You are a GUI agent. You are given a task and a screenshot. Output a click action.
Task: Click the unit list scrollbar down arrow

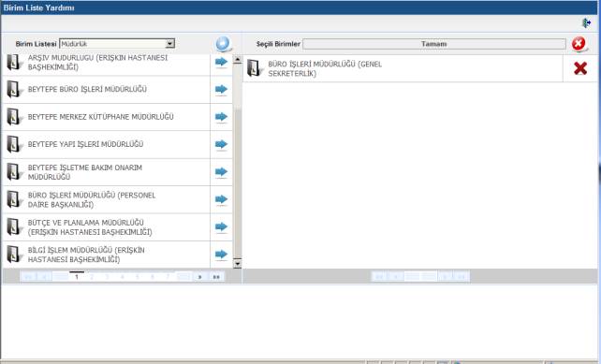pyautogui.click(x=237, y=264)
